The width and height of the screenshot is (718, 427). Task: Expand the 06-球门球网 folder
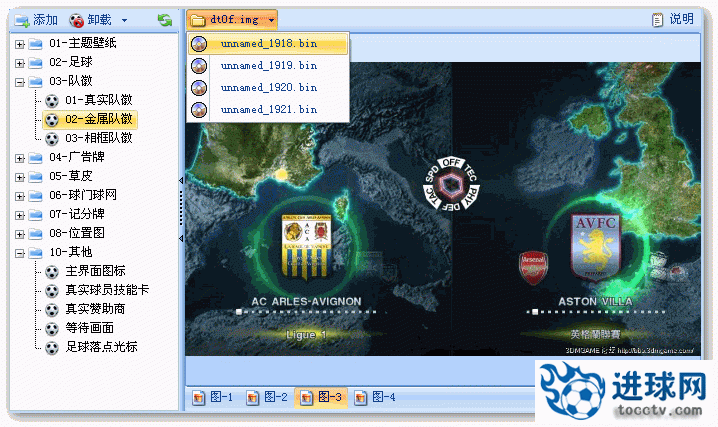click(20, 196)
